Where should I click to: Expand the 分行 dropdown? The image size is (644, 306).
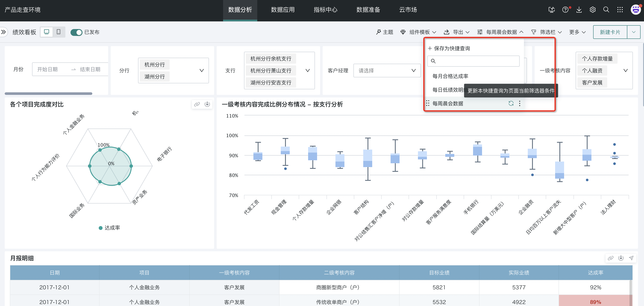pyautogui.click(x=201, y=71)
